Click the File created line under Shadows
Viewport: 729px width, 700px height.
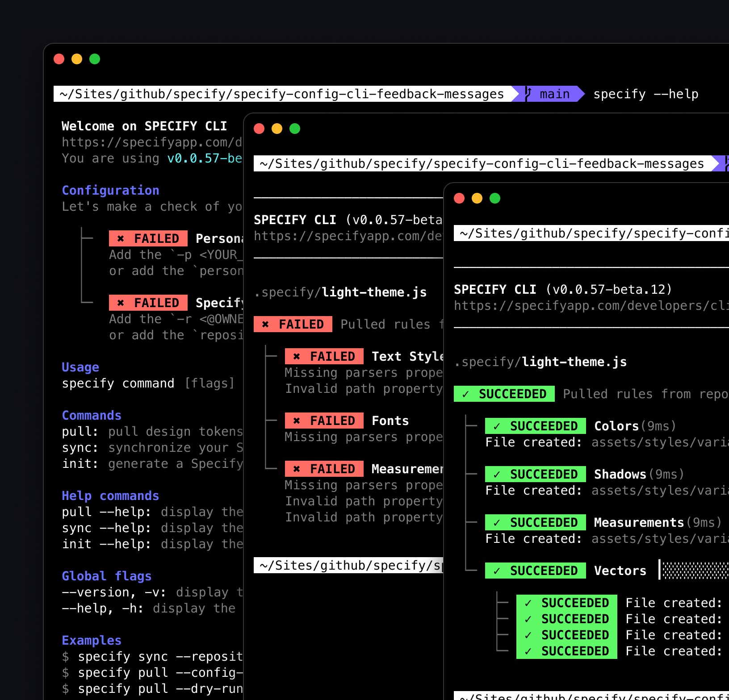(607, 491)
